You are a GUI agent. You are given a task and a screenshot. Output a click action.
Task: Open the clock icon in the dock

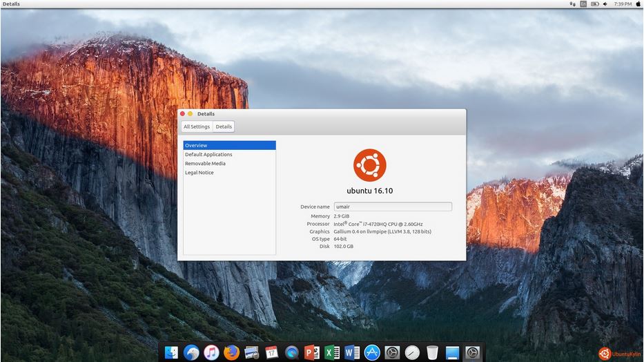point(412,352)
